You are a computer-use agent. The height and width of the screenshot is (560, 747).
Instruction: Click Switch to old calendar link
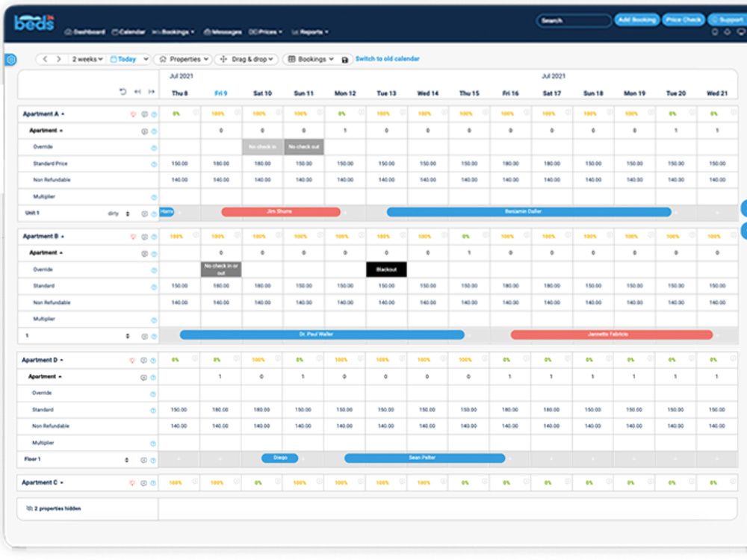pos(387,58)
